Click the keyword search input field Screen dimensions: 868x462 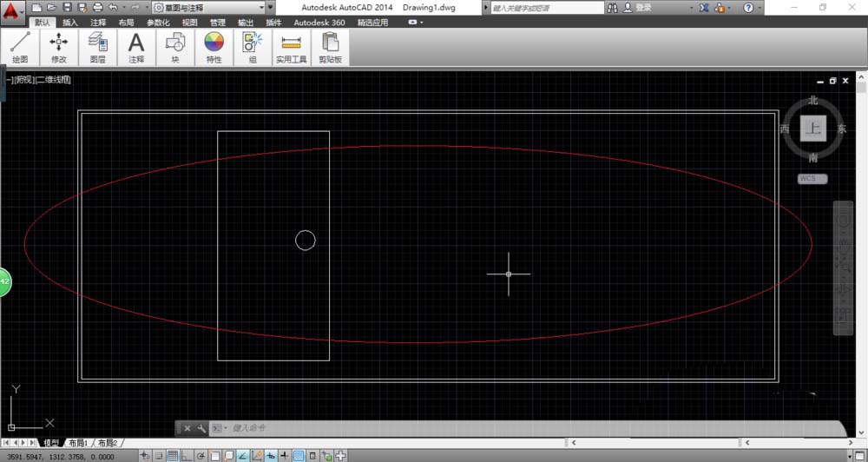pyautogui.click(x=547, y=8)
